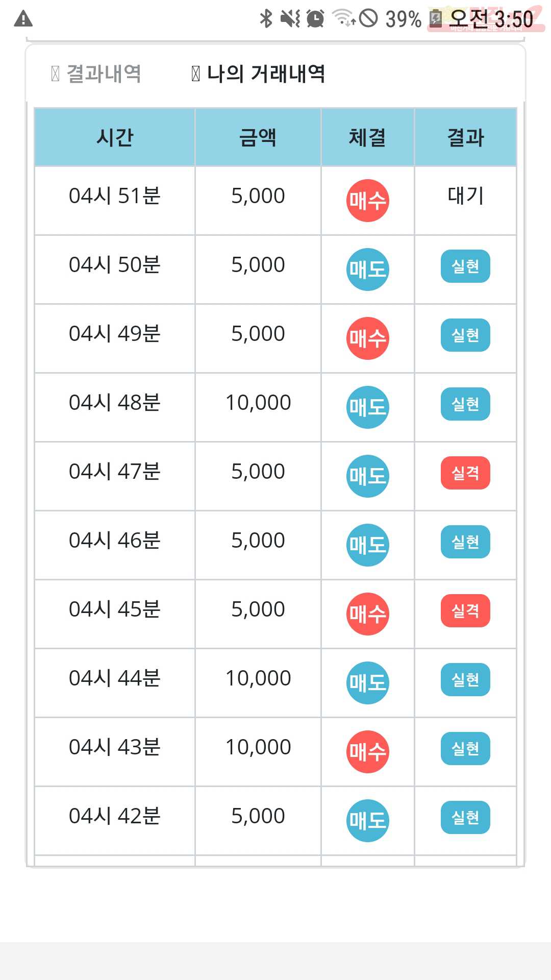Screen dimensions: 551x980
Task: Click the red 실격 label at 04시 47분
Action: pos(465,473)
